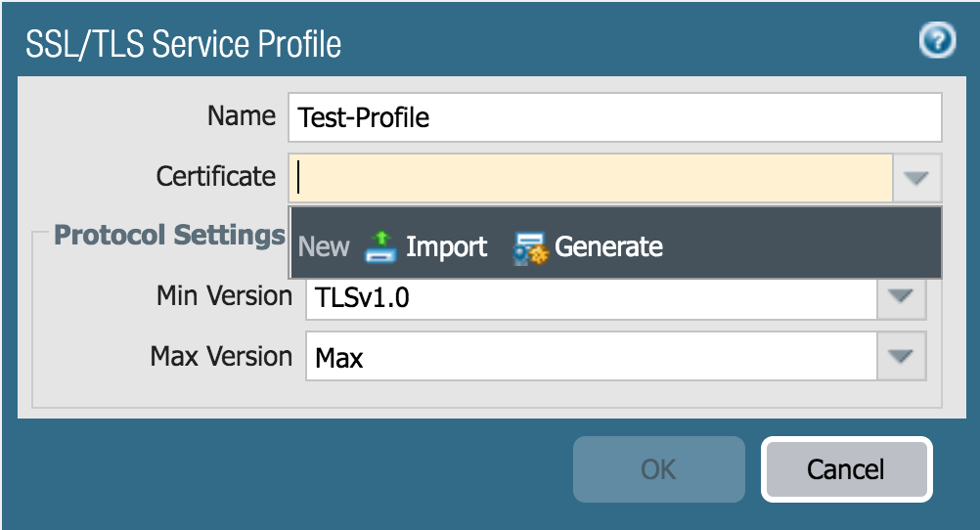The image size is (980, 530).
Task: Choose the Generate text option
Action: pyautogui.click(x=608, y=246)
